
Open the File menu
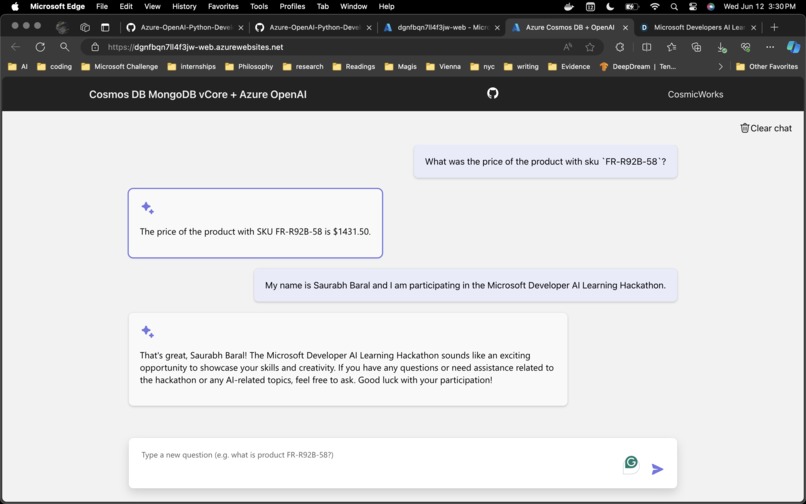(x=102, y=7)
